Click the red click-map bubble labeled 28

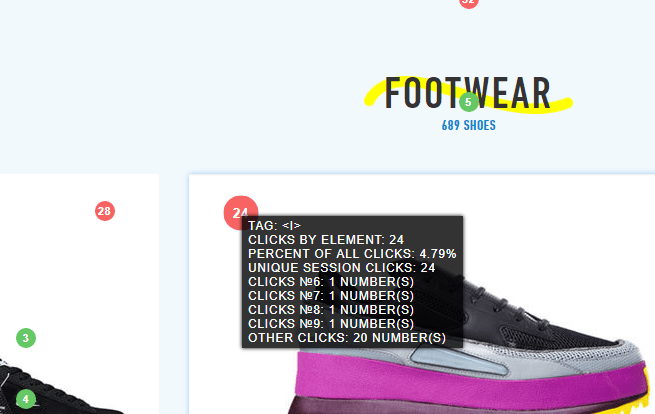(105, 211)
